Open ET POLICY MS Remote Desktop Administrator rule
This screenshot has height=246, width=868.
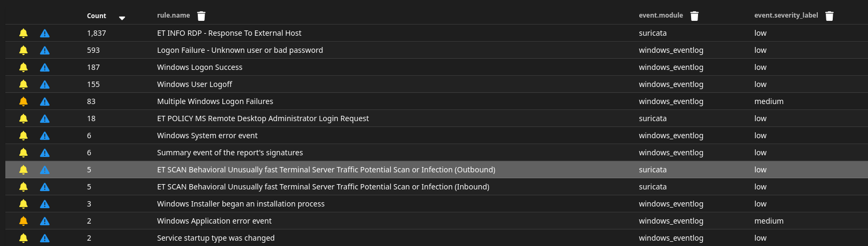pyautogui.click(x=262, y=118)
